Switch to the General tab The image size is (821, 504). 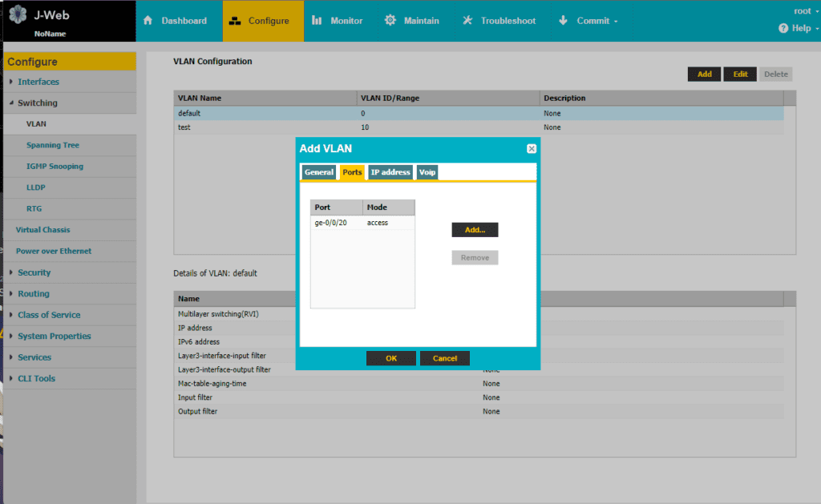(x=318, y=172)
